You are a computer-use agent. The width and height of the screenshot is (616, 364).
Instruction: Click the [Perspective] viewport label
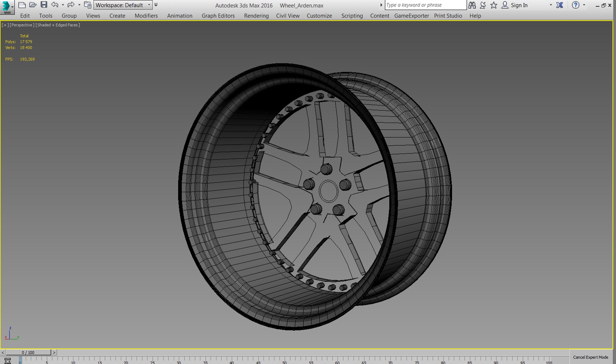coord(22,25)
